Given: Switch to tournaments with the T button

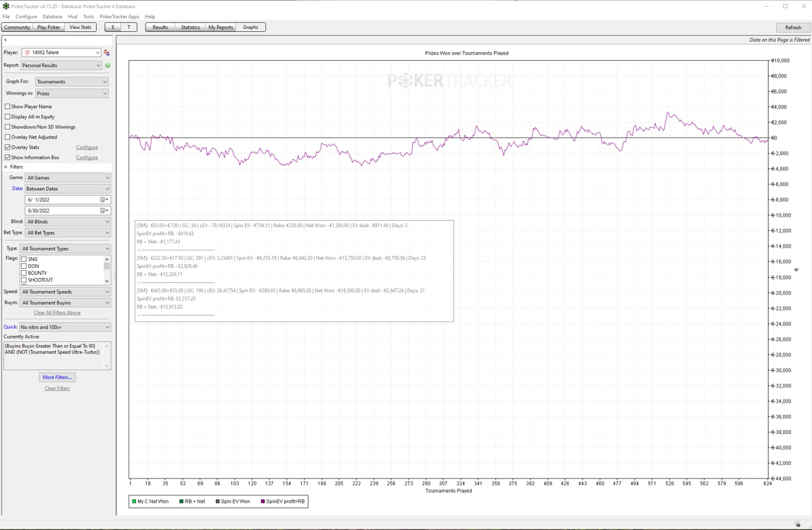Looking at the screenshot, I should (x=129, y=27).
